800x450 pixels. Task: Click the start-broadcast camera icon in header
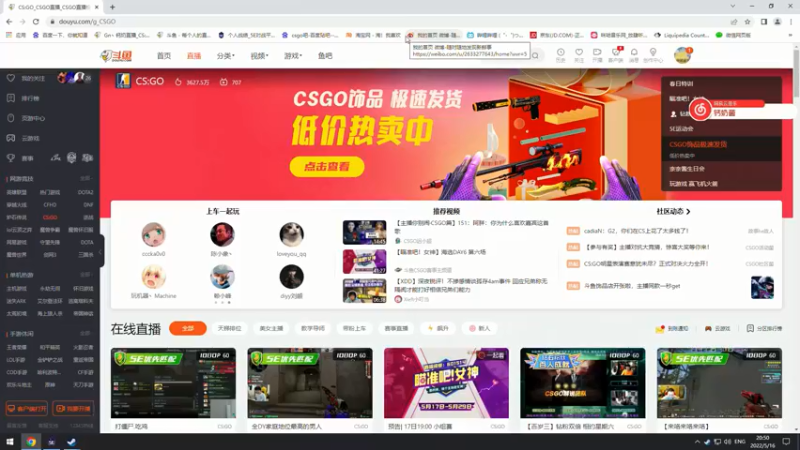pyautogui.click(x=597, y=53)
